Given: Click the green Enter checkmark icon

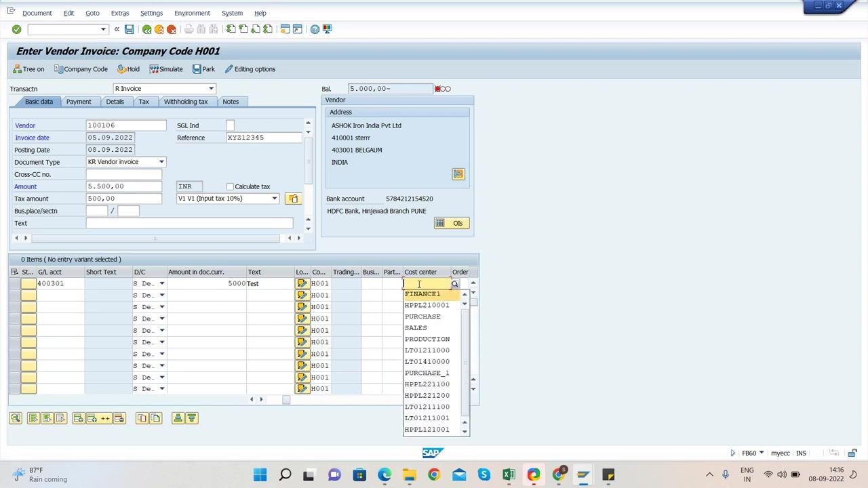Looking at the screenshot, I should (16, 29).
